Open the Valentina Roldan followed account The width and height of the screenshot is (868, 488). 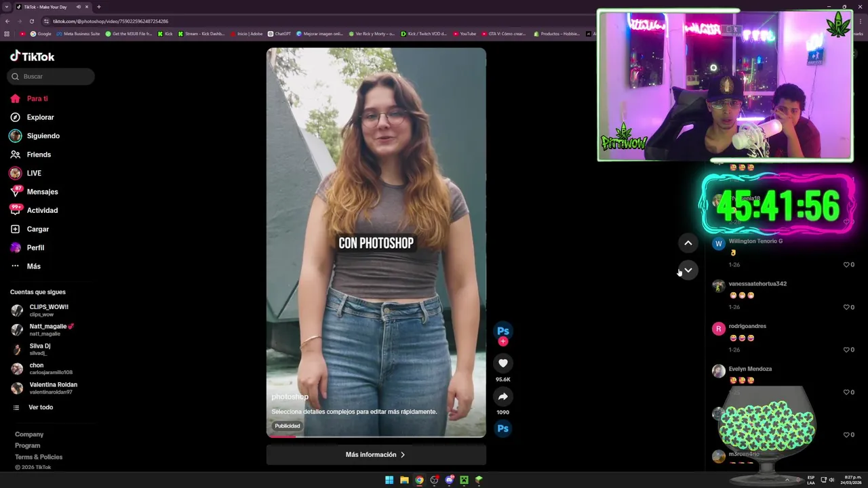pyautogui.click(x=44, y=388)
